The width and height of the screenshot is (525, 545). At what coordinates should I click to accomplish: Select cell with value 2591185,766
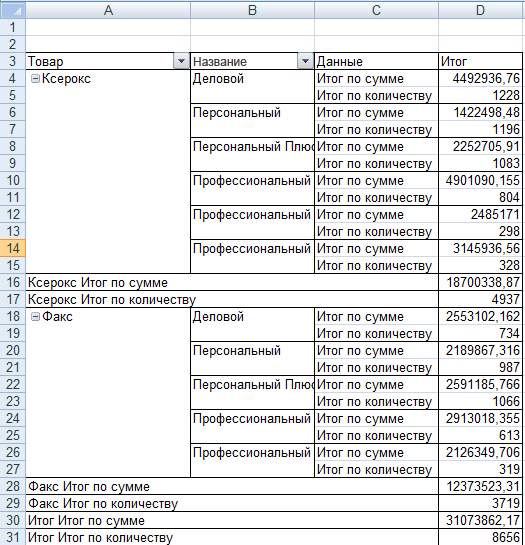pos(480,384)
